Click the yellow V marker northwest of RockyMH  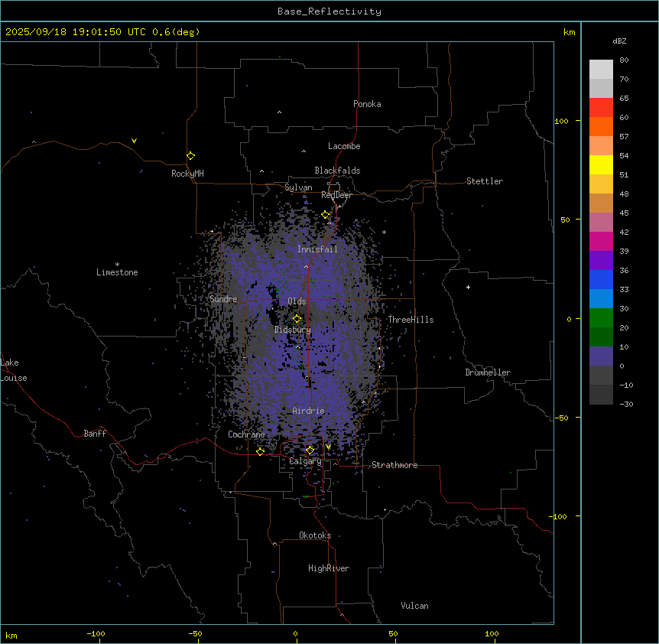click(134, 141)
